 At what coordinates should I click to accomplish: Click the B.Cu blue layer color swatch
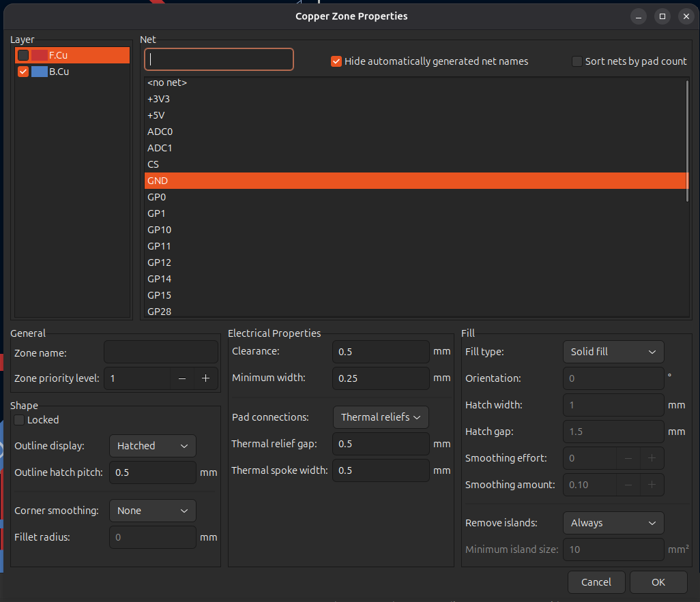(x=39, y=72)
